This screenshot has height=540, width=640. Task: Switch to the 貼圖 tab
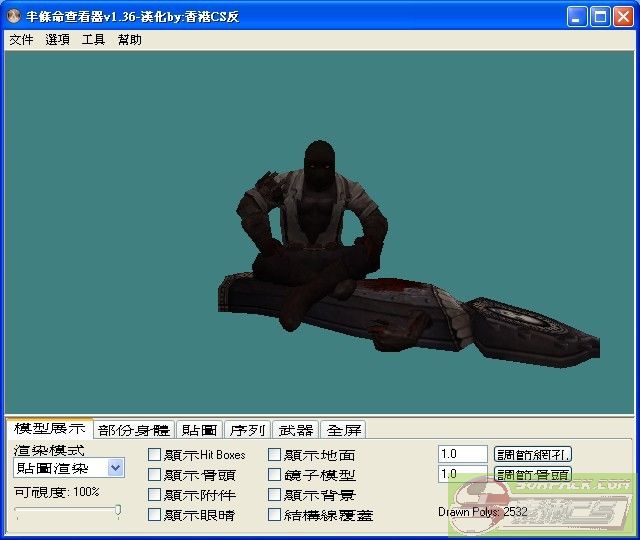pyautogui.click(x=199, y=430)
